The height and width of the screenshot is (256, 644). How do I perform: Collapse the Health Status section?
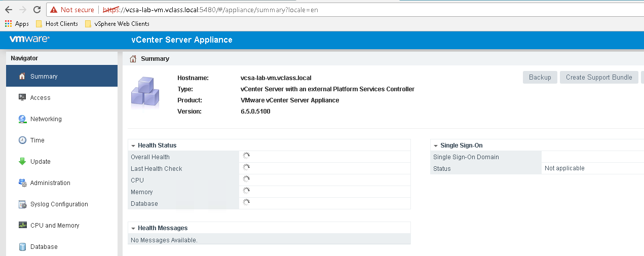pyautogui.click(x=133, y=145)
